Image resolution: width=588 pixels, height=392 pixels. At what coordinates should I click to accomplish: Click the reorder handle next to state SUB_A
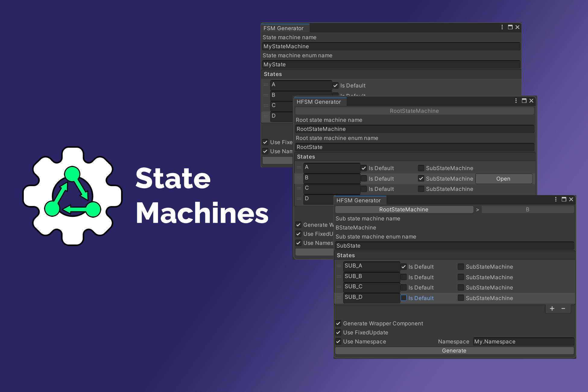pyautogui.click(x=339, y=267)
